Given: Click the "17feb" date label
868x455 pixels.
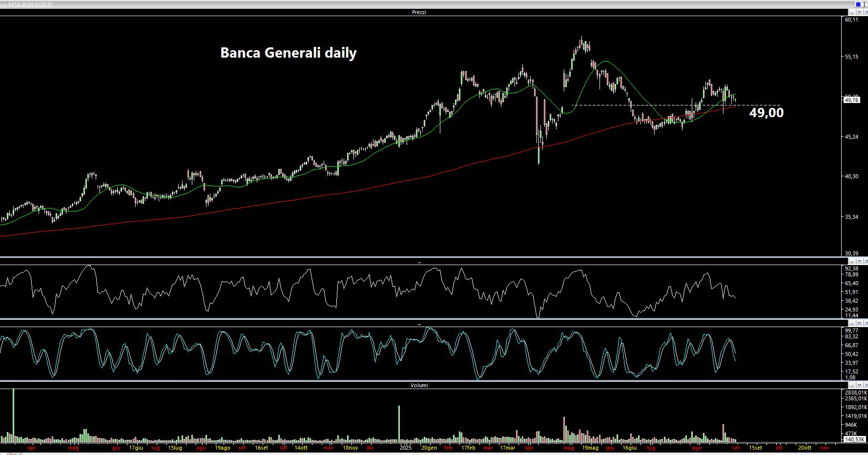Looking at the screenshot, I should [468, 448].
